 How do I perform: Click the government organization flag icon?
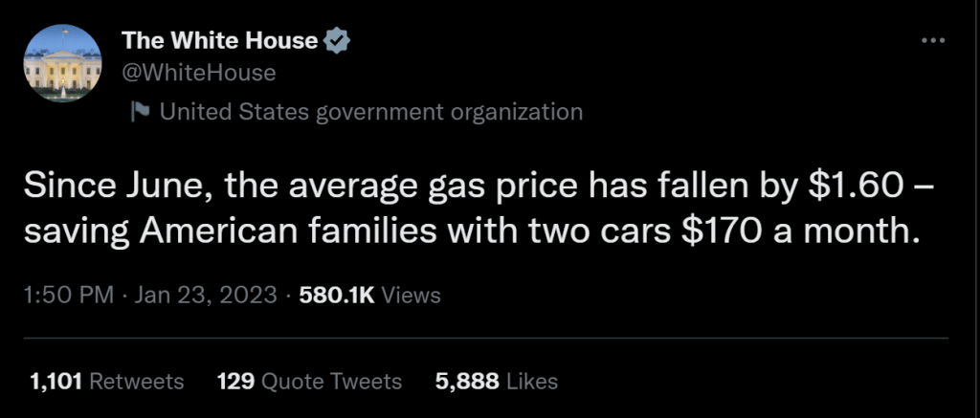click(141, 113)
